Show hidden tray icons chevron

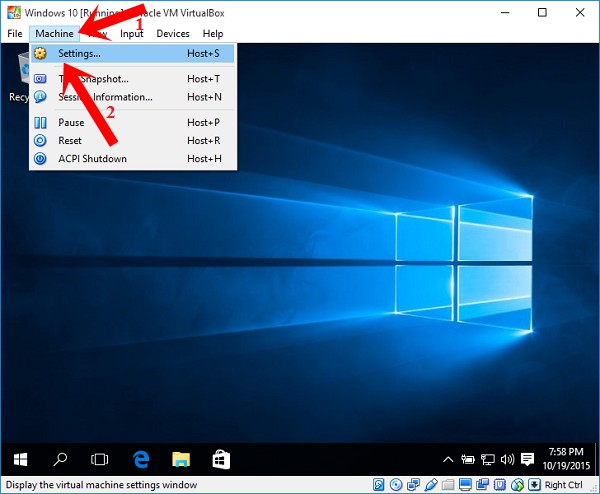point(448,459)
